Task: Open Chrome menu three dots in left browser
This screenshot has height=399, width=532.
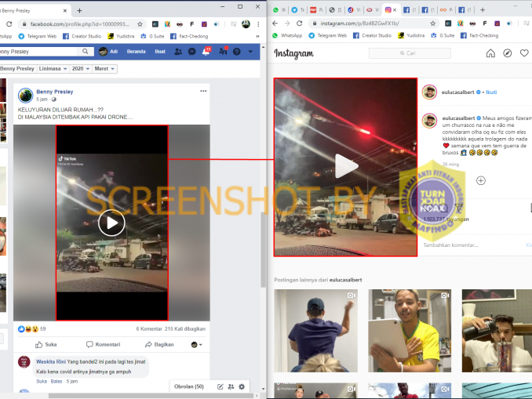Action: (x=258, y=24)
